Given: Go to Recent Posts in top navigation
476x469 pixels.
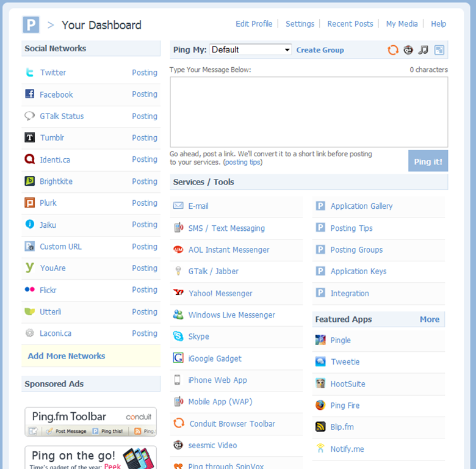Looking at the screenshot, I should tap(350, 24).
